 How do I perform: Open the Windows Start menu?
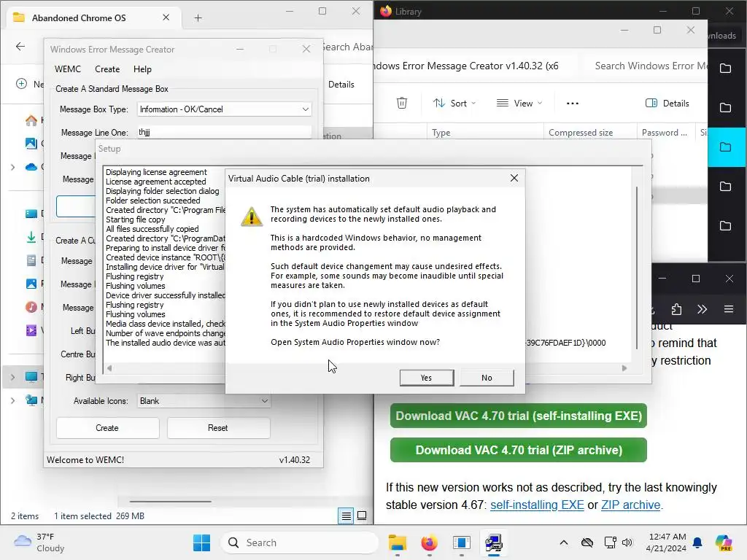pyautogui.click(x=201, y=542)
